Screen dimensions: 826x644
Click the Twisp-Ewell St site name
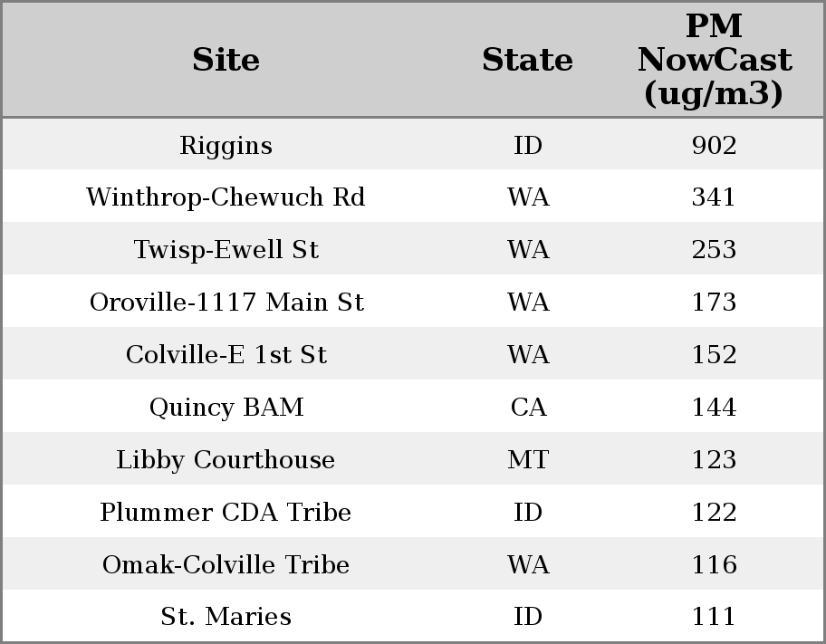pos(226,250)
